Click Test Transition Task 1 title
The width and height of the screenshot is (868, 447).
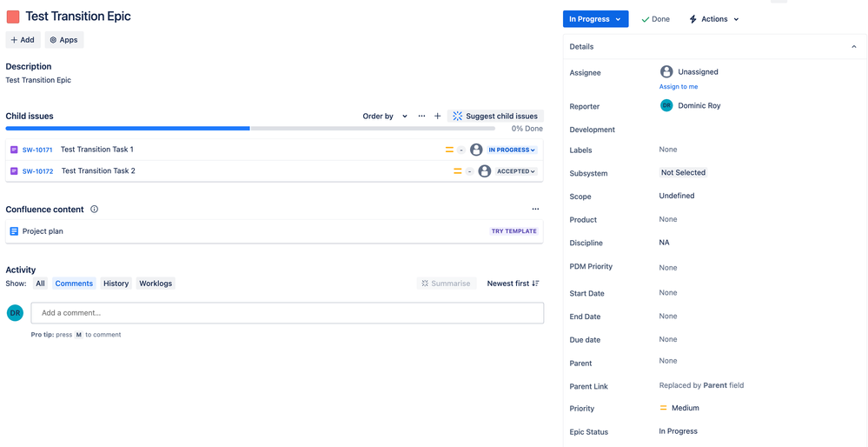pyautogui.click(x=96, y=150)
